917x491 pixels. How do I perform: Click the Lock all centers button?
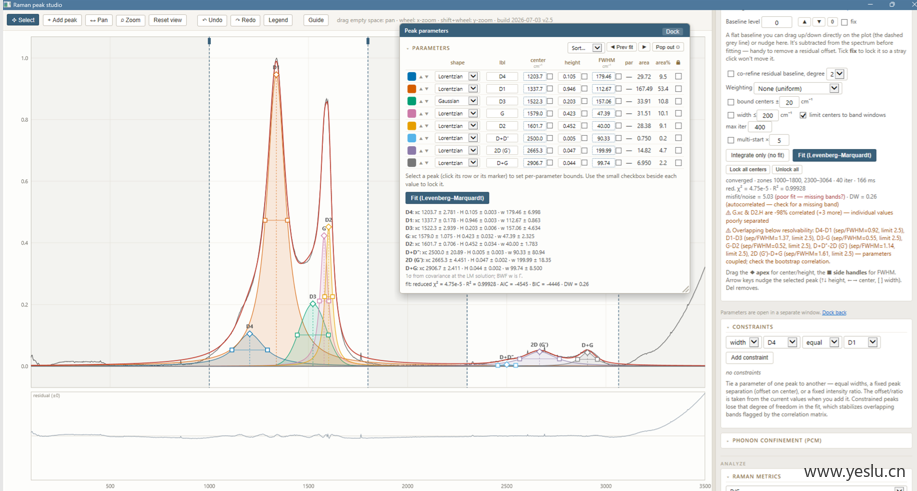(747, 170)
